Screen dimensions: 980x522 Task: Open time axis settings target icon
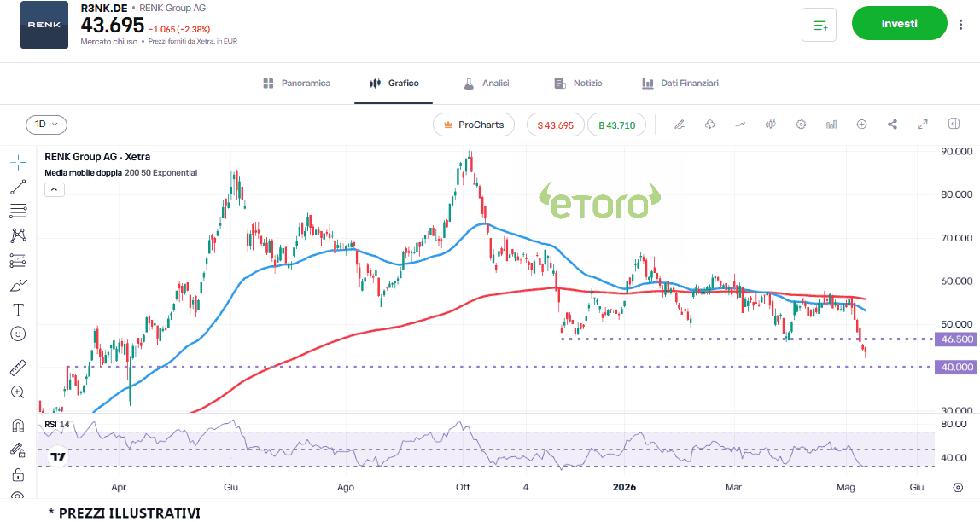point(958,487)
